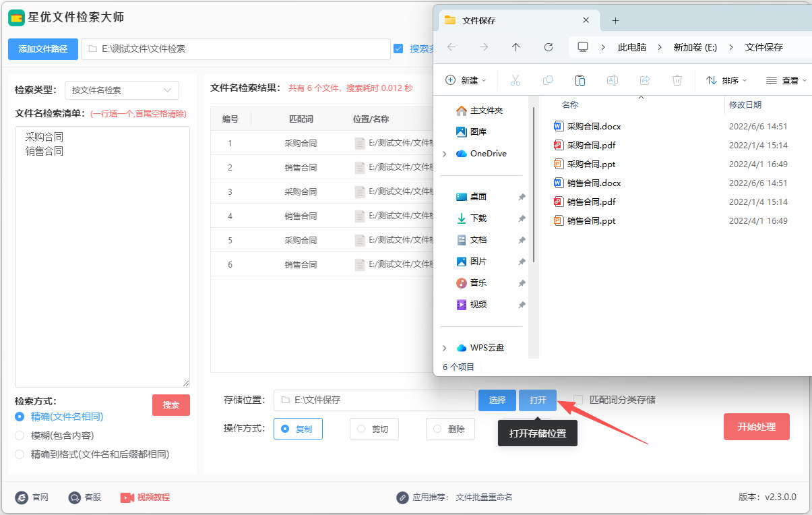Unpin 文档 using its pin icon
The image size is (812, 515).
522,240
